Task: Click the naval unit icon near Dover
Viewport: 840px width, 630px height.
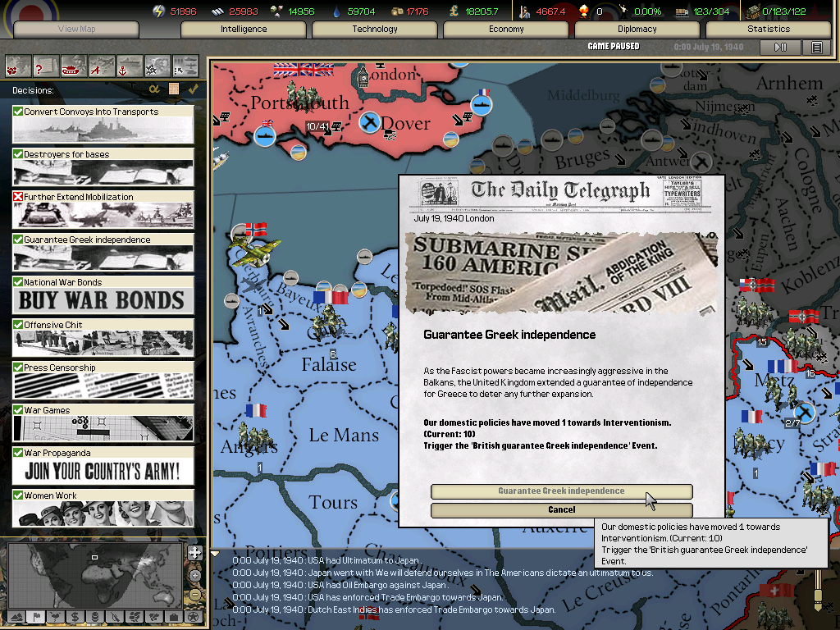Action: (481, 105)
